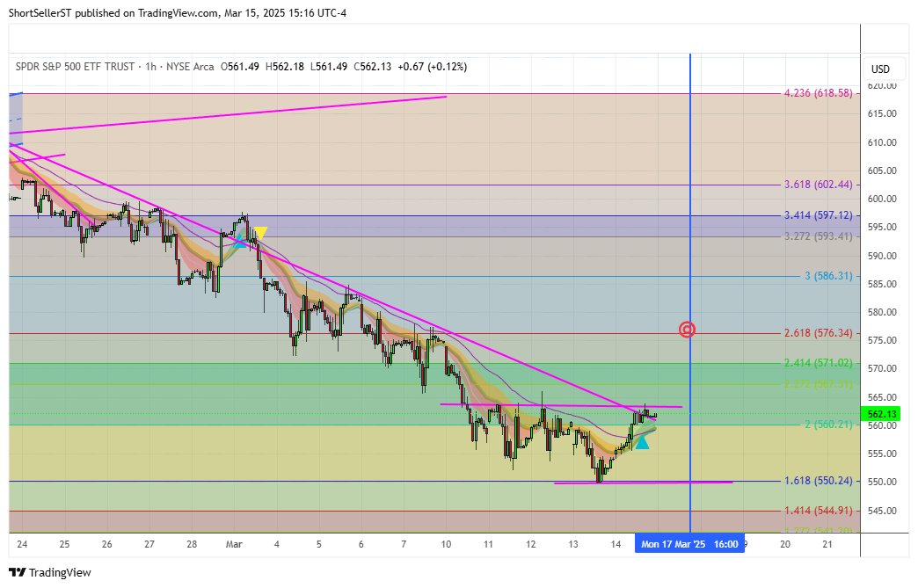Click the 1h interval label in the legend
The height and width of the screenshot is (588, 918).
tap(151, 67)
